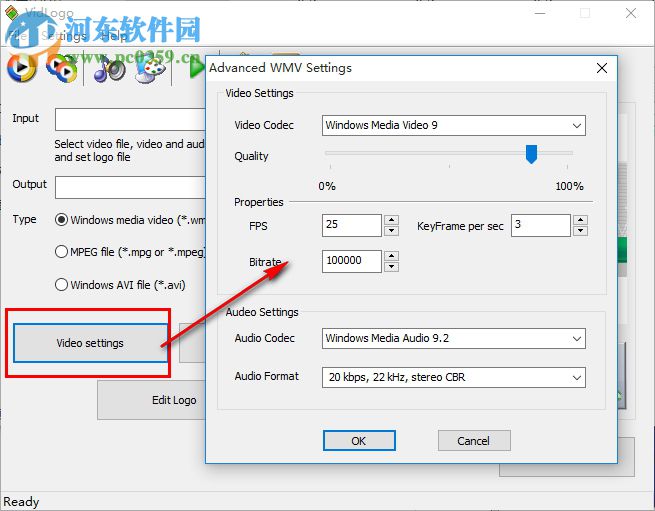Click the Input file path field
Screen dimensions: 655x511
tap(130, 119)
